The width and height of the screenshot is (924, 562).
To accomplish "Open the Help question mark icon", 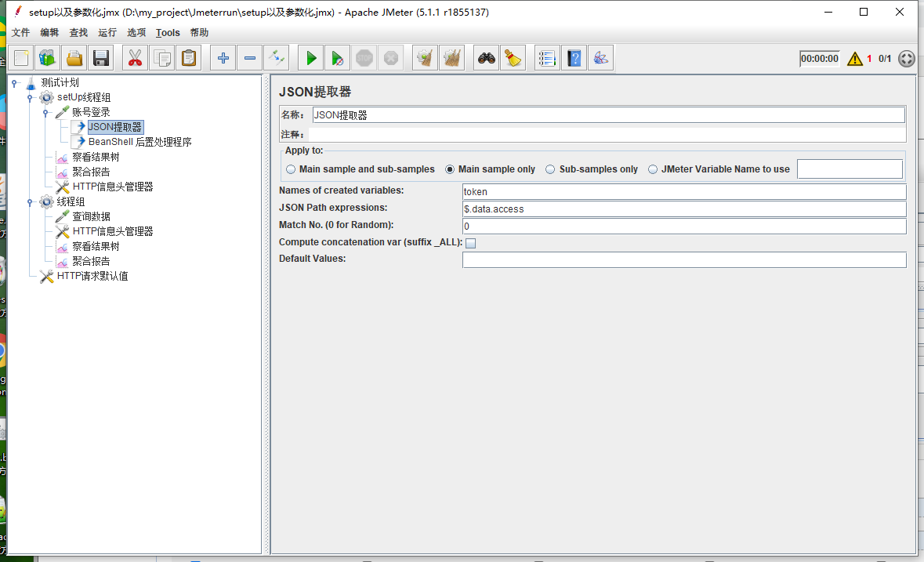I will [x=574, y=58].
